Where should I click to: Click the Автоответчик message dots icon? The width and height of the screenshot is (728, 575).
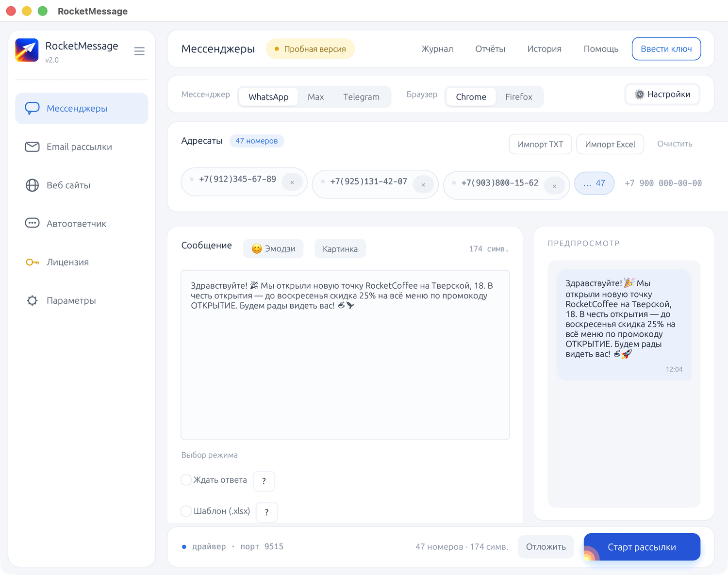(x=32, y=223)
